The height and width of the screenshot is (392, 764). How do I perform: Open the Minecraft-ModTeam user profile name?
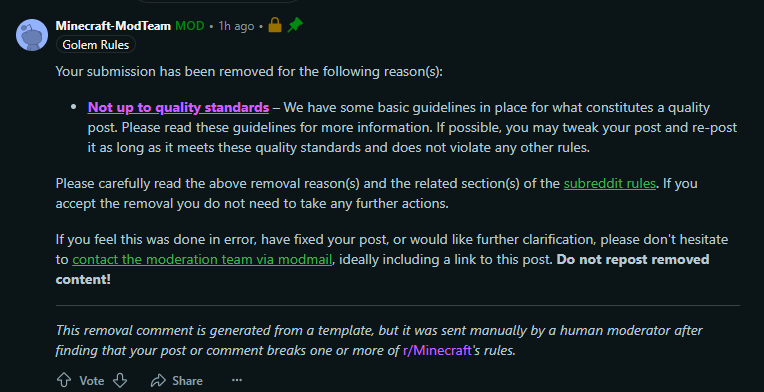(113, 26)
